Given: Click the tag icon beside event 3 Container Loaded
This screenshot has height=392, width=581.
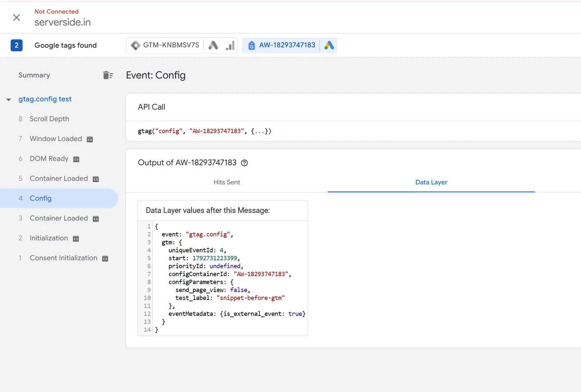Looking at the screenshot, I should pos(96,219).
